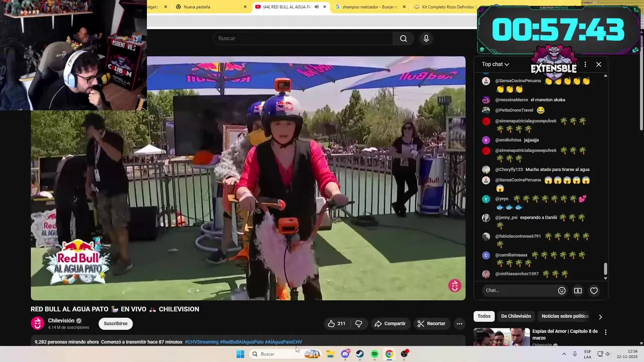Start voice search with microphone icon
Viewport: 644px width, 362px height.
point(426,39)
